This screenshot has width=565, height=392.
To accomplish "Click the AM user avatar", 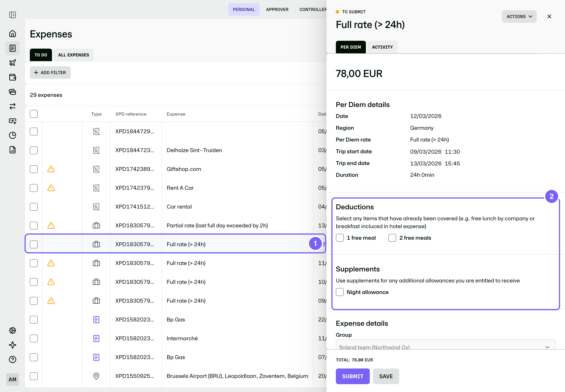I will tap(13, 379).
